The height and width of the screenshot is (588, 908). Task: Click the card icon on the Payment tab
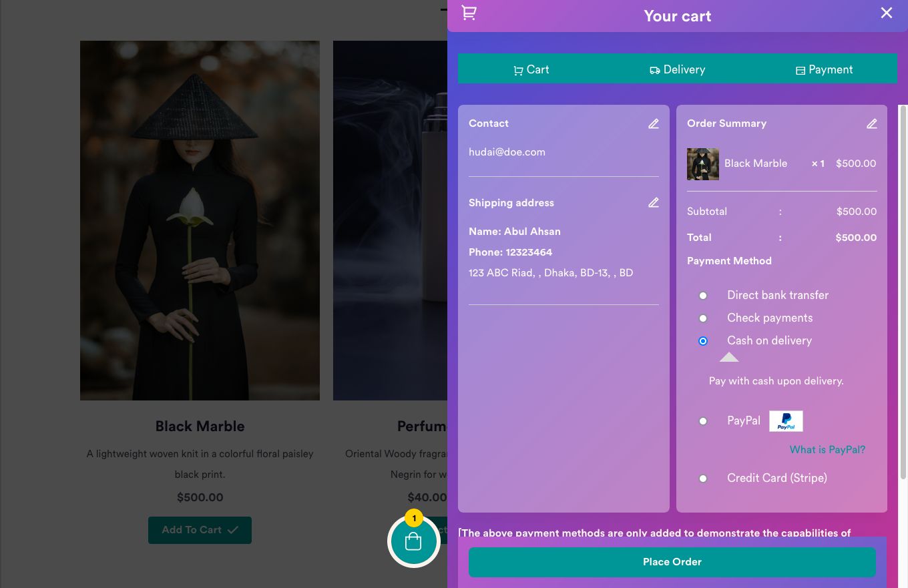801,70
